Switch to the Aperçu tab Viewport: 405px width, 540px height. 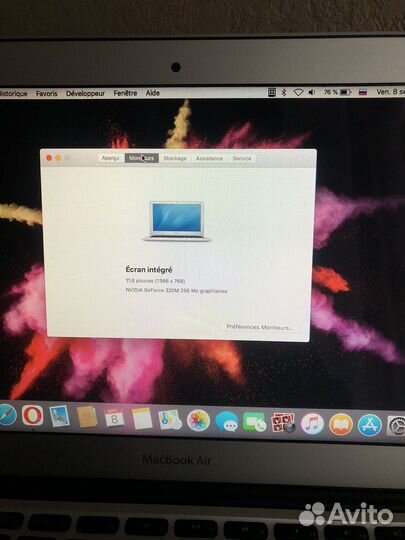pos(110,158)
